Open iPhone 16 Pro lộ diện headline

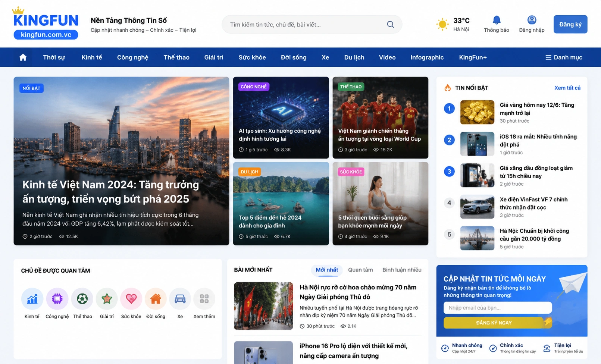click(353, 351)
